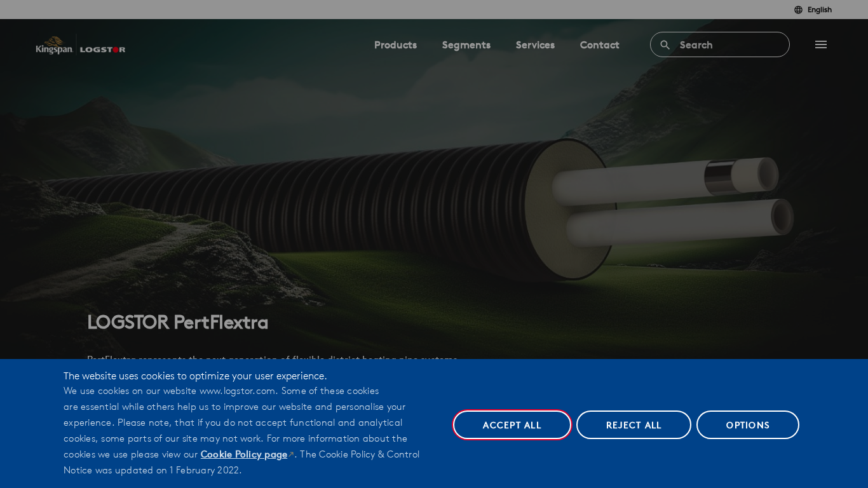Reject all cookies
Viewport: 868px width, 488px height.
coord(634,425)
